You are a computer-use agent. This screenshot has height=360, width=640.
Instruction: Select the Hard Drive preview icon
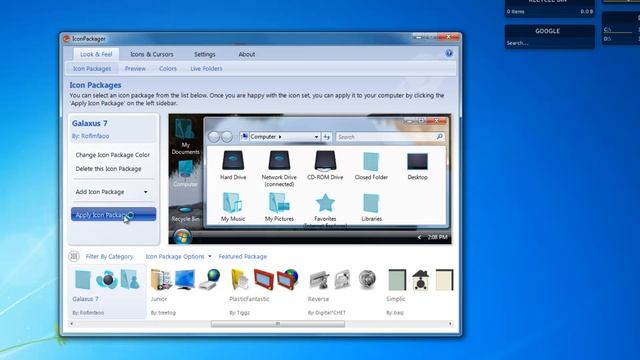[x=233, y=160]
